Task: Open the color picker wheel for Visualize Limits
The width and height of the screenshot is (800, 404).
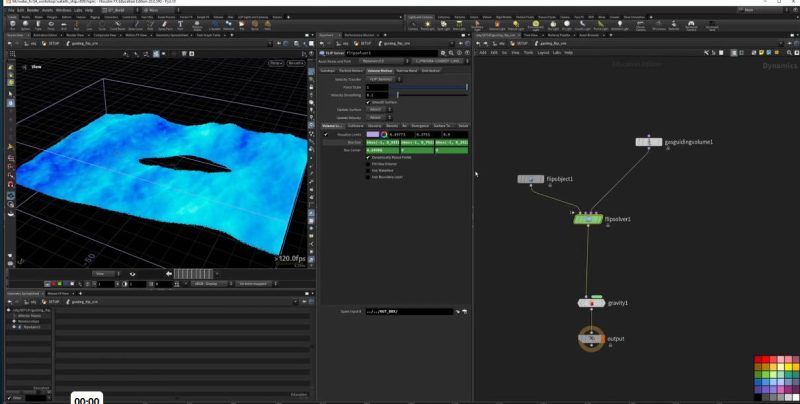Action: tap(383, 134)
